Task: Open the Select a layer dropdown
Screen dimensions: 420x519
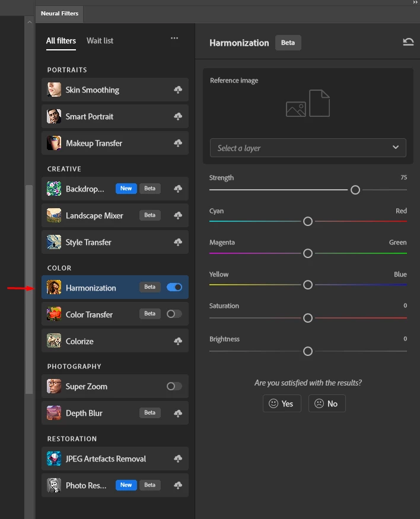Action: coord(308,148)
